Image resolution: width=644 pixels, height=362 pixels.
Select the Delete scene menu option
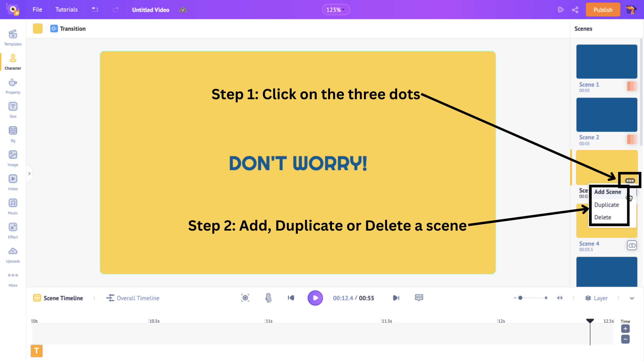pos(602,217)
